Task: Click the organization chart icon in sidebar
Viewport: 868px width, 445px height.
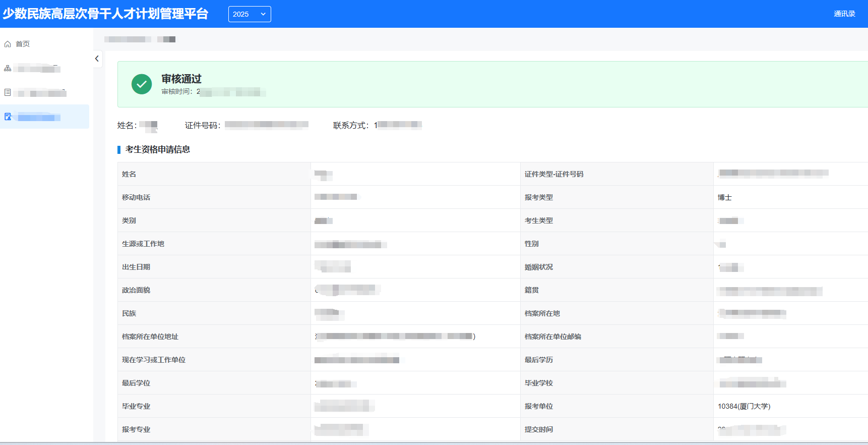Action: pyautogui.click(x=8, y=68)
